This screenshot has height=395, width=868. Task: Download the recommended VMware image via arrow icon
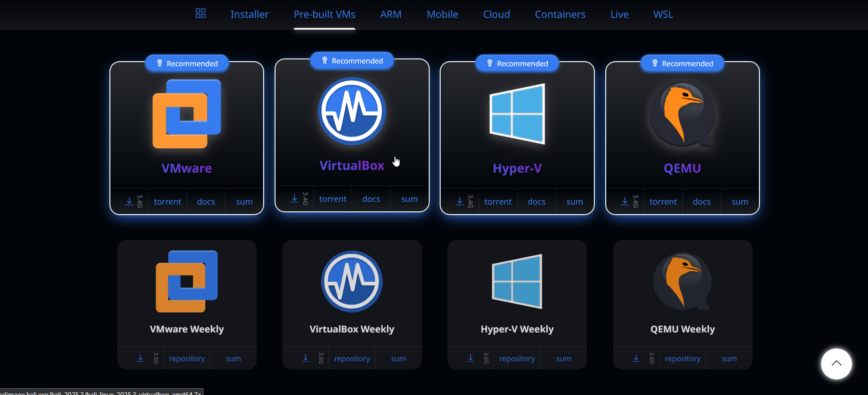click(129, 201)
